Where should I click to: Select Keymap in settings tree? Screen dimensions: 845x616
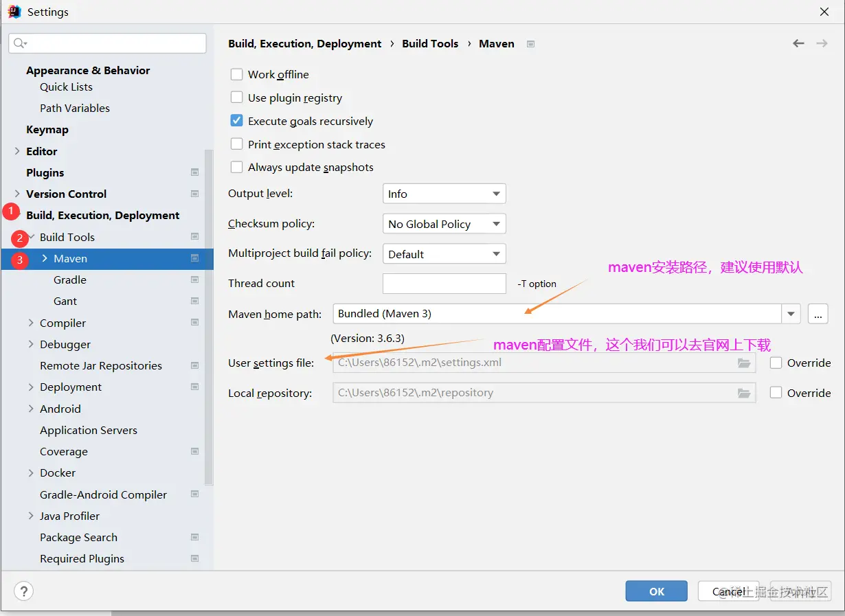click(47, 129)
